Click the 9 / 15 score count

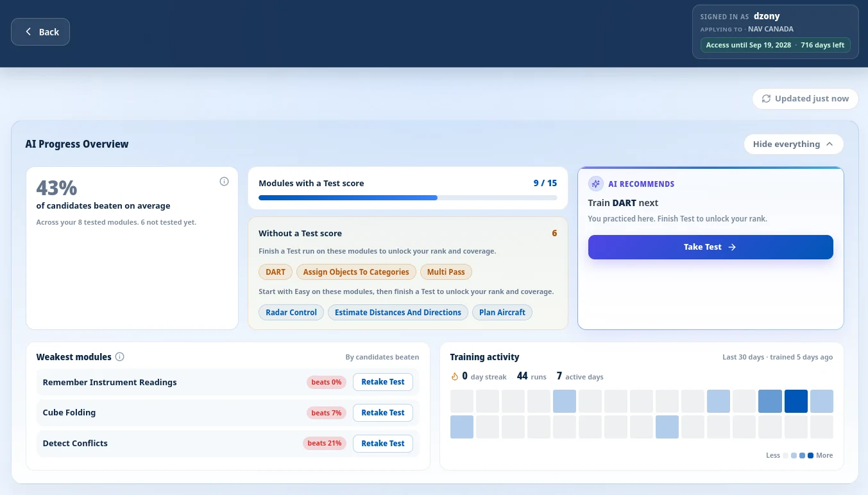[x=545, y=184]
